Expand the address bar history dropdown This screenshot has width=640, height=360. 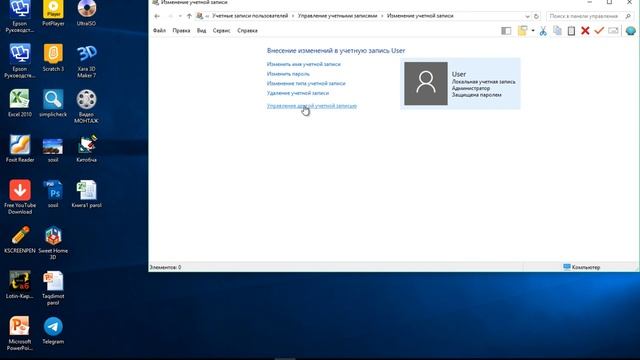point(527,16)
